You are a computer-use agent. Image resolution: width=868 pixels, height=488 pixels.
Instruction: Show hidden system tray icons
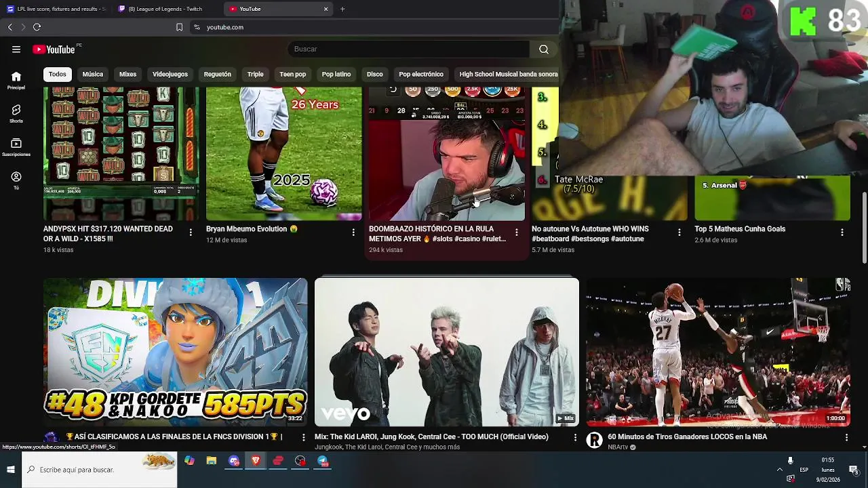(779, 470)
